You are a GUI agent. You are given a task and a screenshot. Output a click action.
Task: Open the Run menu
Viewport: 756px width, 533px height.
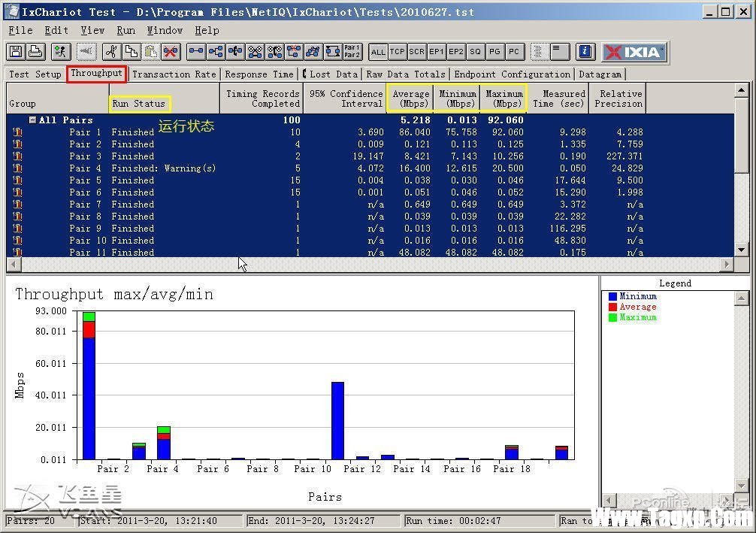[x=125, y=30]
